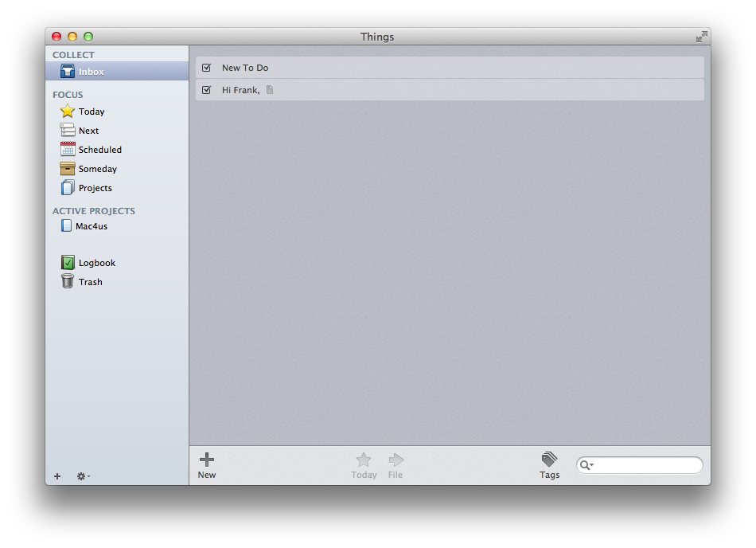Open the Mac4us project label
This screenshot has height=548, width=756.
pyautogui.click(x=92, y=226)
